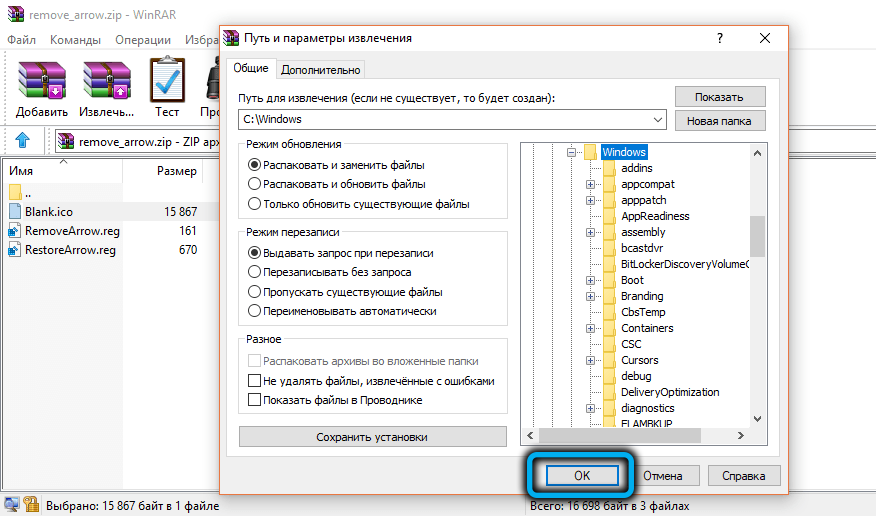876x516 pixels.
Task: Collapse the Windows folder tree node
Action: (x=572, y=152)
